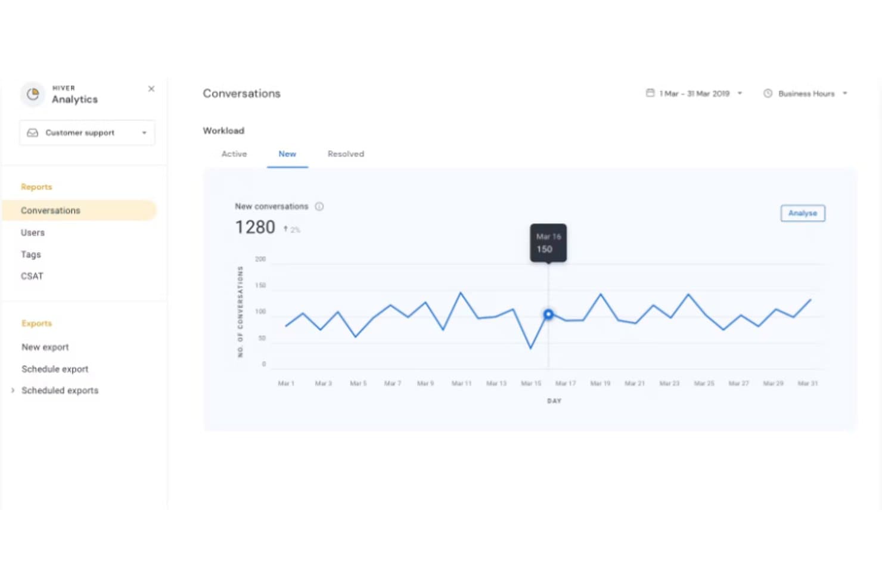This screenshot has height=588, width=882.
Task: Select the New workload tab
Action: tap(287, 154)
